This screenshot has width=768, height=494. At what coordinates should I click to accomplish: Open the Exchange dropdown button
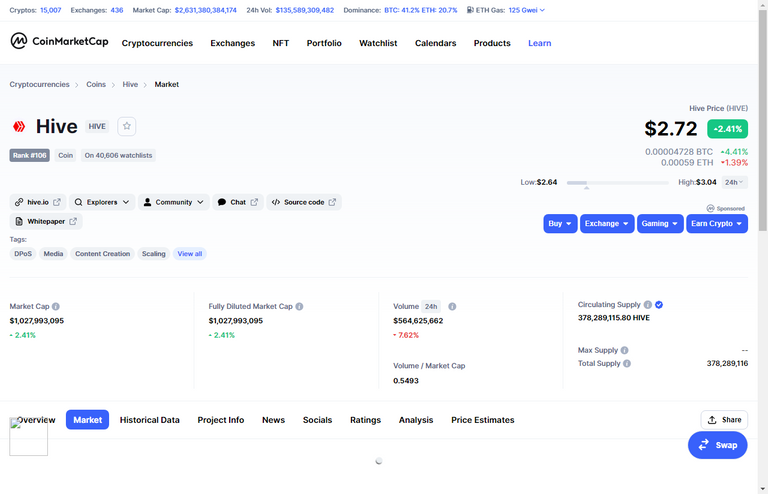coord(607,224)
